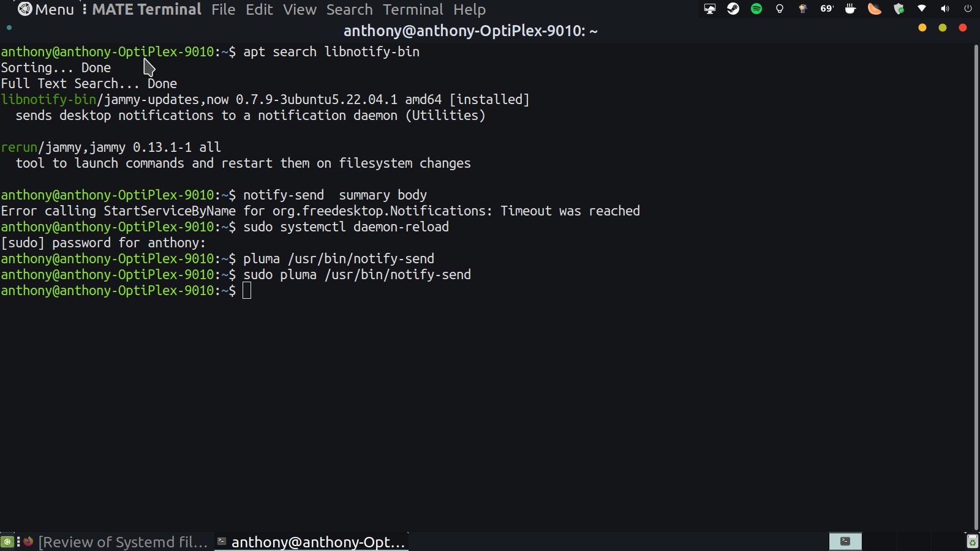This screenshot has height=551, width=980.
Task: Open the File menu
Action: 224,9
